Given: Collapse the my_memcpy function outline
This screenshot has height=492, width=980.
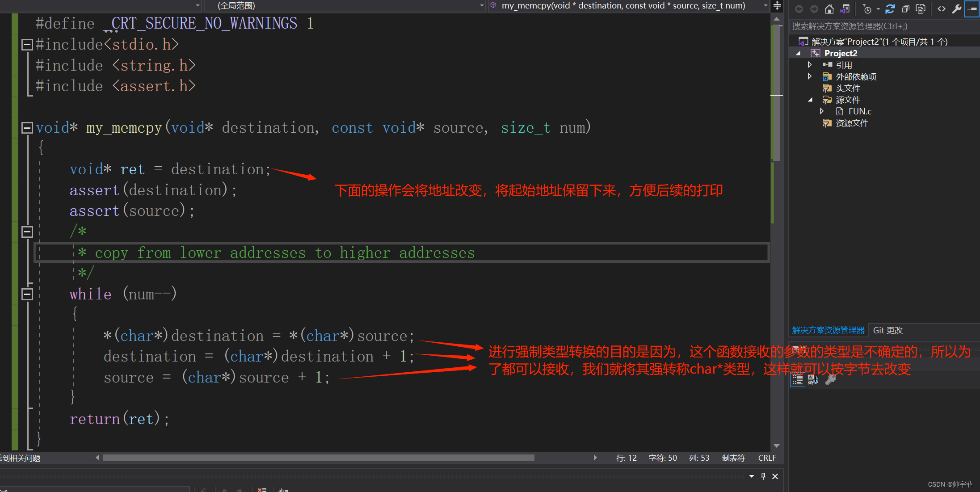Looking at the screenshot, I should (27, 128).
